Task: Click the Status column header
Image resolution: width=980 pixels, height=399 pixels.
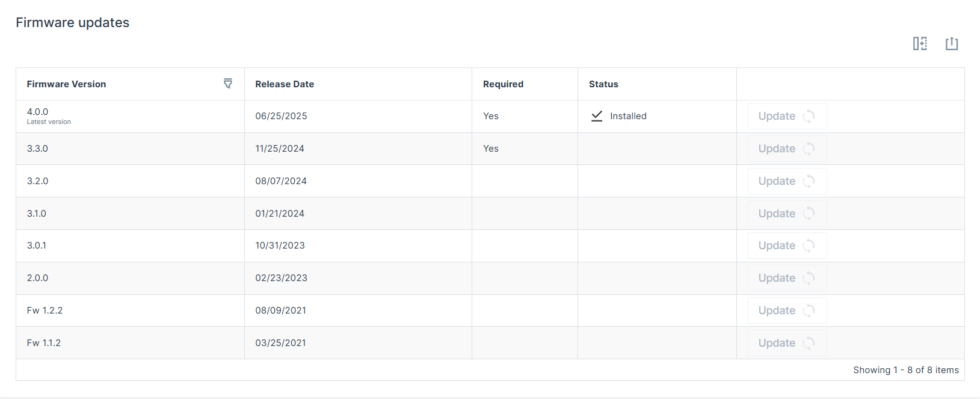Action: (603, 84)
